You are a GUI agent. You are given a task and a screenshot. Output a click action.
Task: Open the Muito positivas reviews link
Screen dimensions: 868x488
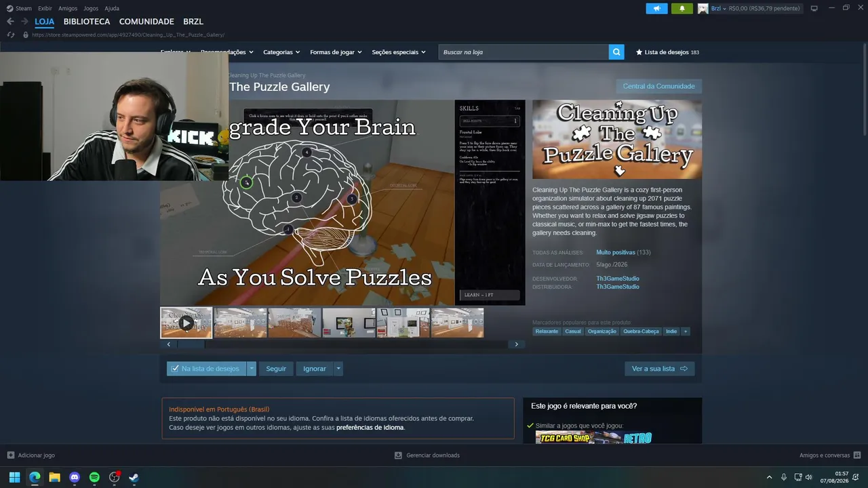tap(616, 252)
